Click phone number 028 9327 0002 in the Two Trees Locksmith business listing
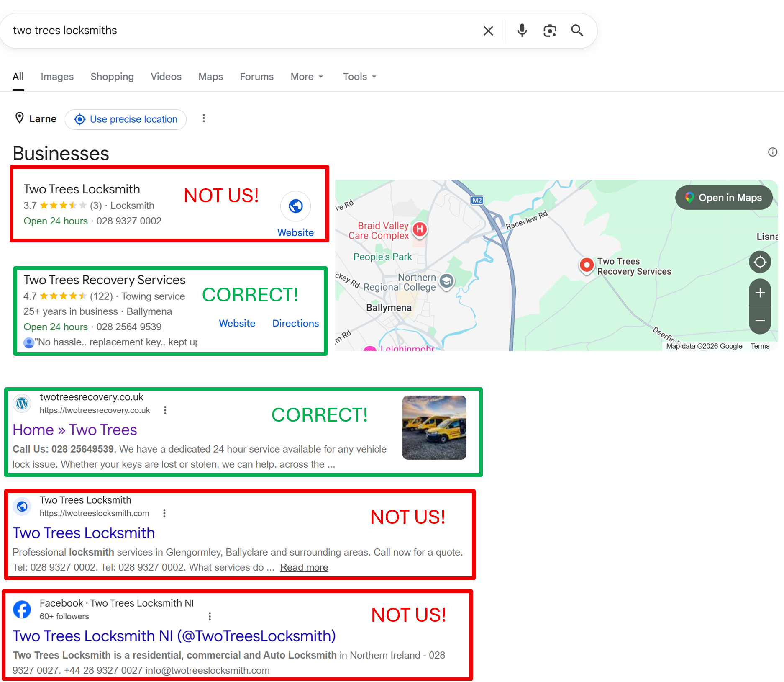The height and width of the screenshot is (682, 784). coord(129,221)
